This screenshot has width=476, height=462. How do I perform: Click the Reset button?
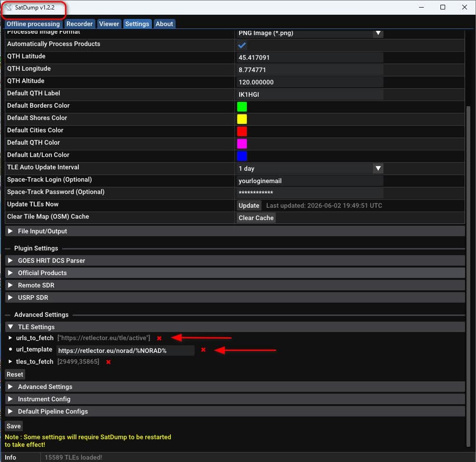[15, 374]
